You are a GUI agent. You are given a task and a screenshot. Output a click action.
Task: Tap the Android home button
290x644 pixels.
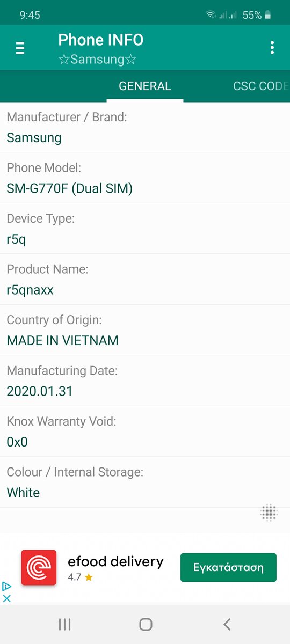coord(145,624)
